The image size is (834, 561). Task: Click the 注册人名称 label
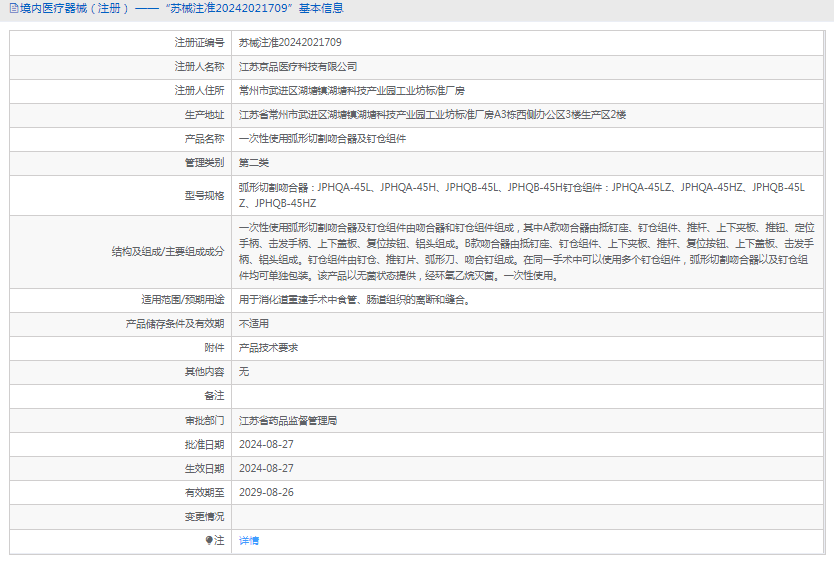(199, 66)
